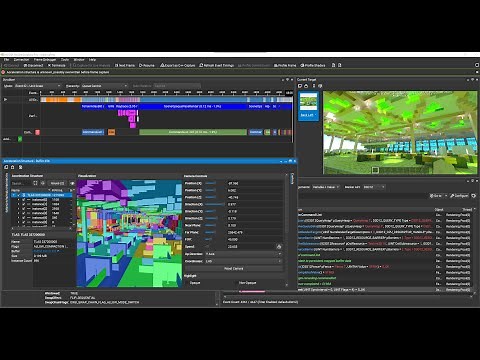Open the Frame Debugger menu
Screen dimensions: 480x360
click(45, 60)
